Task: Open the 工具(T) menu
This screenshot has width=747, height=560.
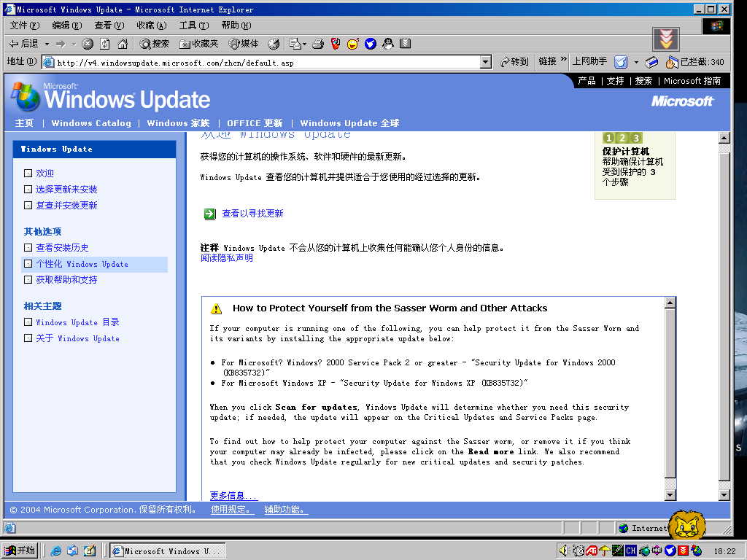Action: pyautogui.click(x=194, y=26)
